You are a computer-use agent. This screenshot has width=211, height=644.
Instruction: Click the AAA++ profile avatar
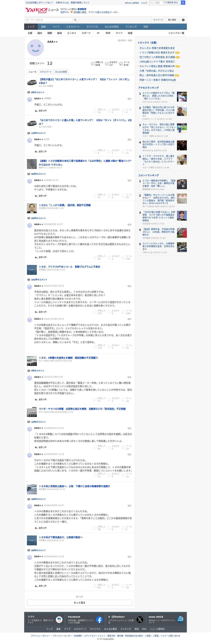click(35, 47)
